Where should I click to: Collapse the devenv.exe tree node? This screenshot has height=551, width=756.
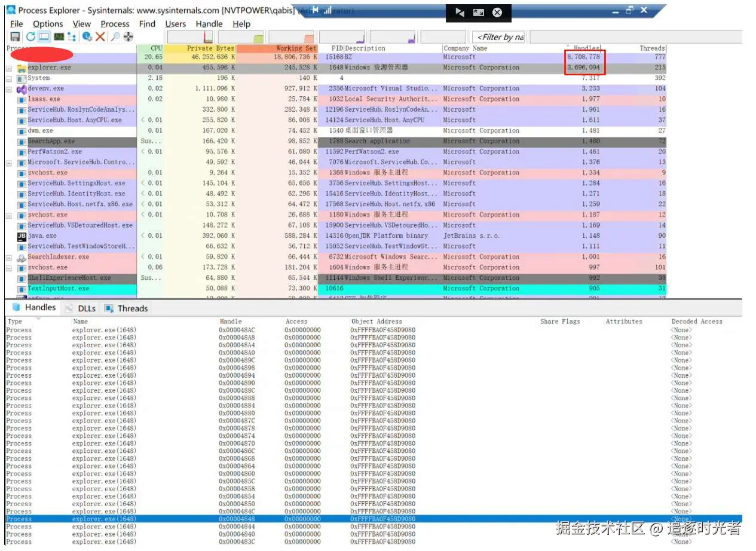point(9,89)
